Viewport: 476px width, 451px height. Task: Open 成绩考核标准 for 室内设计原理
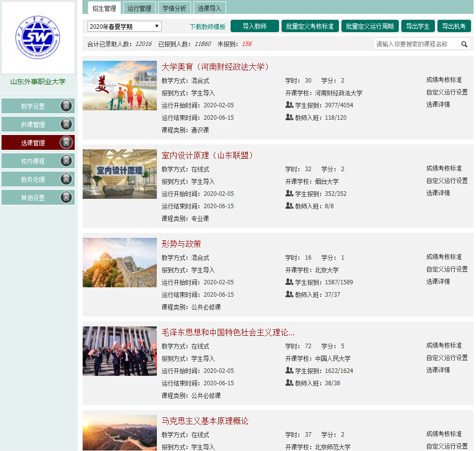tap(444, 168)
